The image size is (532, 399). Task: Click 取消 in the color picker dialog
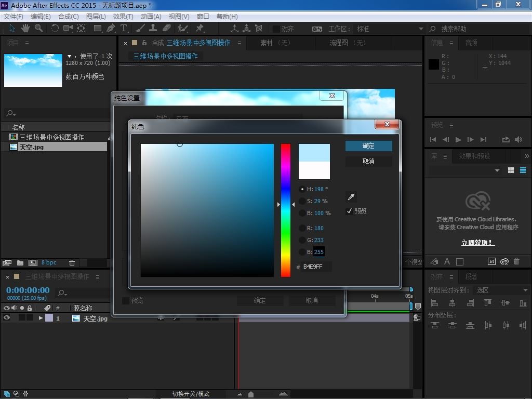coord(368,162)
